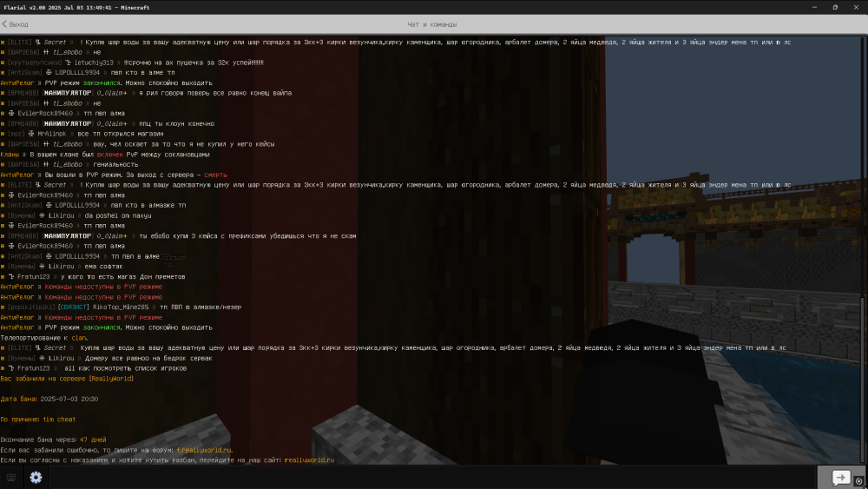The width and height of the screenshot is (868, 489).
Task: Select line "Вас забанили на сервере [ReallyWorld]"
Action: (x=67, y=379)
